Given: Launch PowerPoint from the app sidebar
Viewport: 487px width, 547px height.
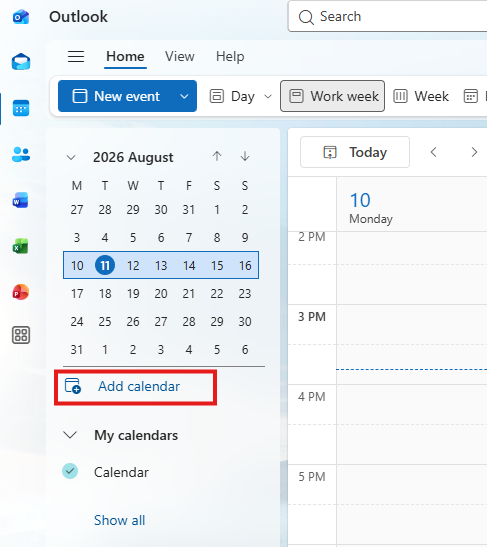Looking at the screenshot, I should click(21, 292).
